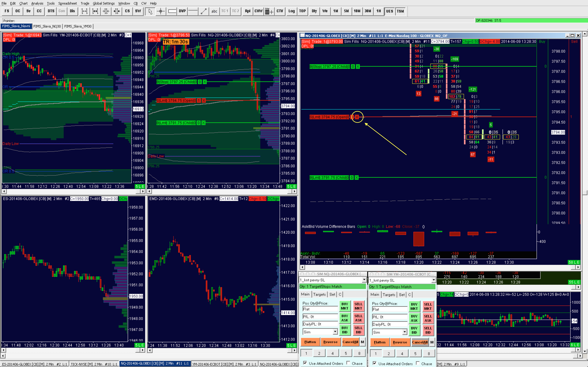This screenshot has height=367, width=588.
Task: Switch to the FIMS_Slava_NQ30 chartbook tab
Action: [47, 26]
